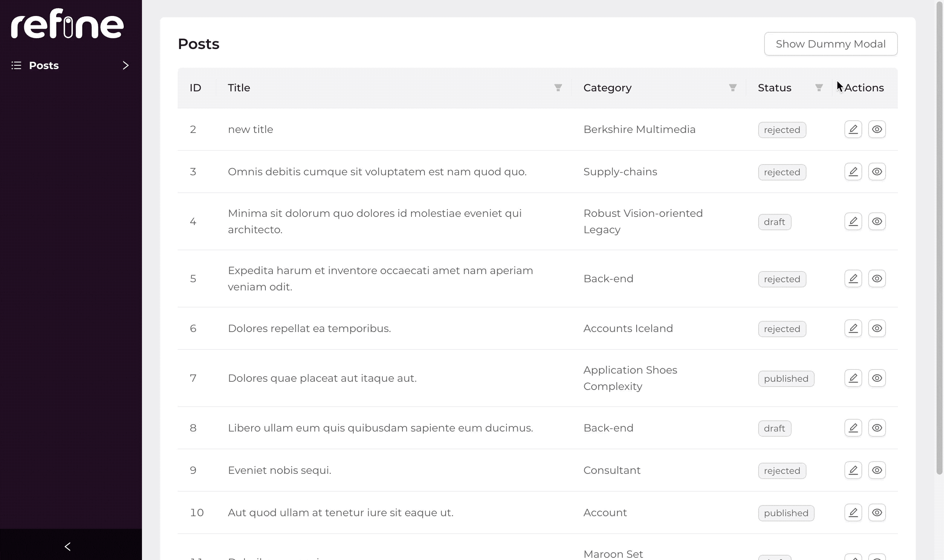The image size is (944, 560).
Task: Click the edit icon for post ID 2
Action: click(x=853, y=129)
